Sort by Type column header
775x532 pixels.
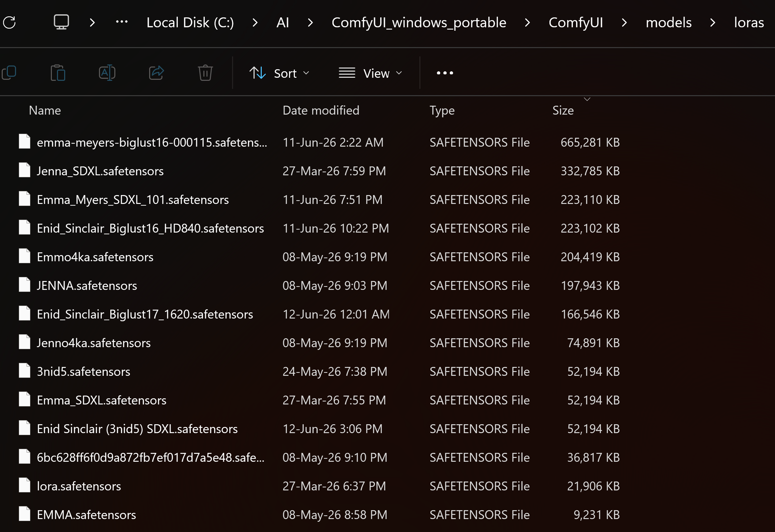click(442, 110)
